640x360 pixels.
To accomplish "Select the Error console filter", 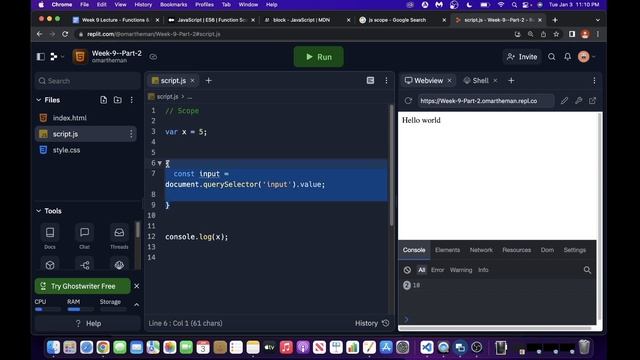I will [x=438, y=270].
